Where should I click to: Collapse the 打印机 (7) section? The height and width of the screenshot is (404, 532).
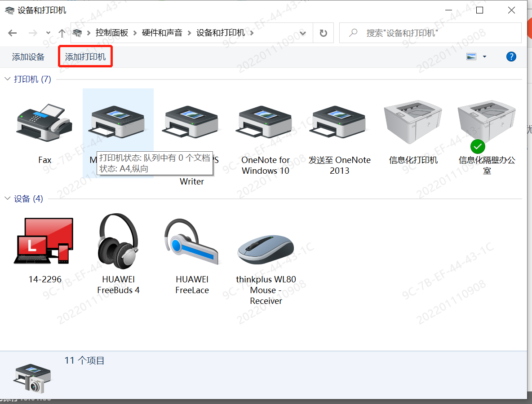[7, 79]
